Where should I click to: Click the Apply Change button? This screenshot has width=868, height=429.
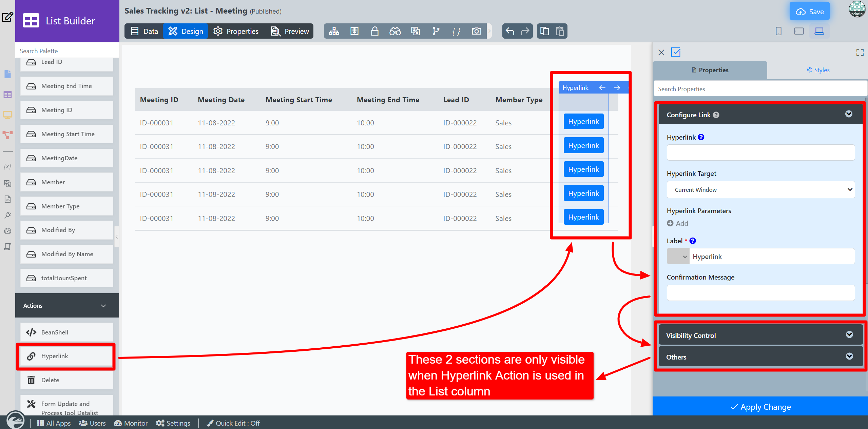(x=760, y=407)
